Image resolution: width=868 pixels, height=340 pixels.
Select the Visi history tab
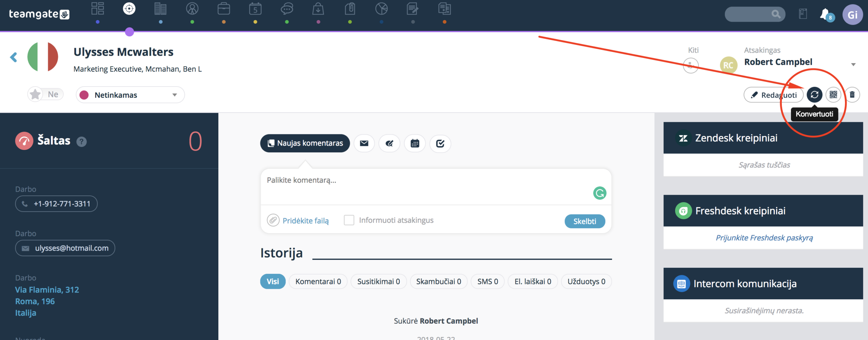(x=273, y=282)
